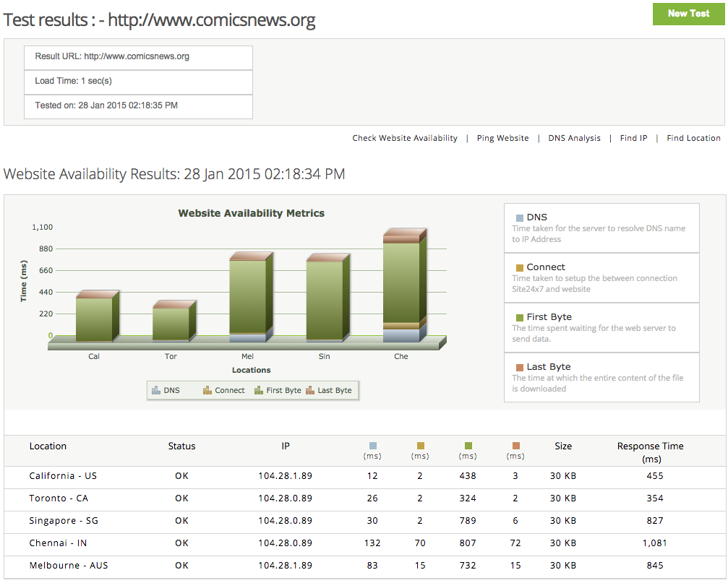The image size is (728, 583).
Task: Click the gold Connect column header swatch
Action: 421,446
